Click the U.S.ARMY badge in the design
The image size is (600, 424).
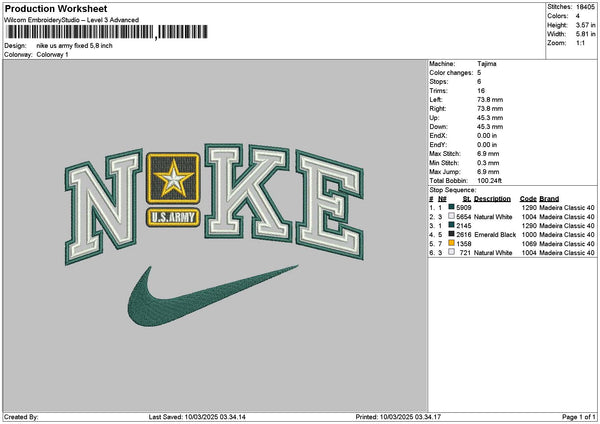(x=173, y=217)
